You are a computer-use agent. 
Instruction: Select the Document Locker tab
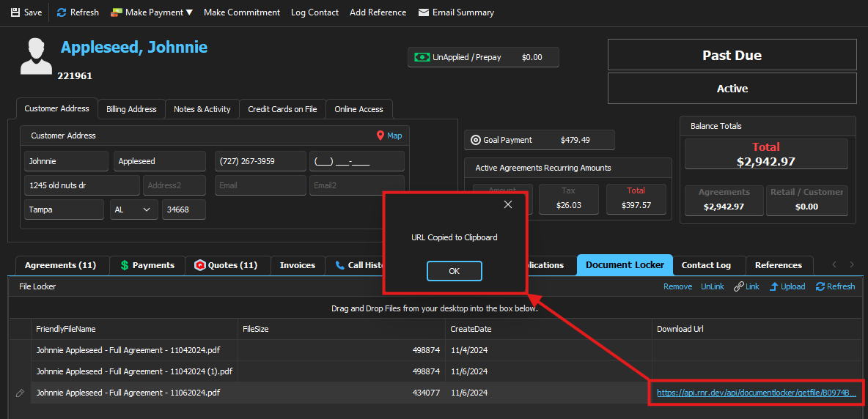(x=625, y=265)
